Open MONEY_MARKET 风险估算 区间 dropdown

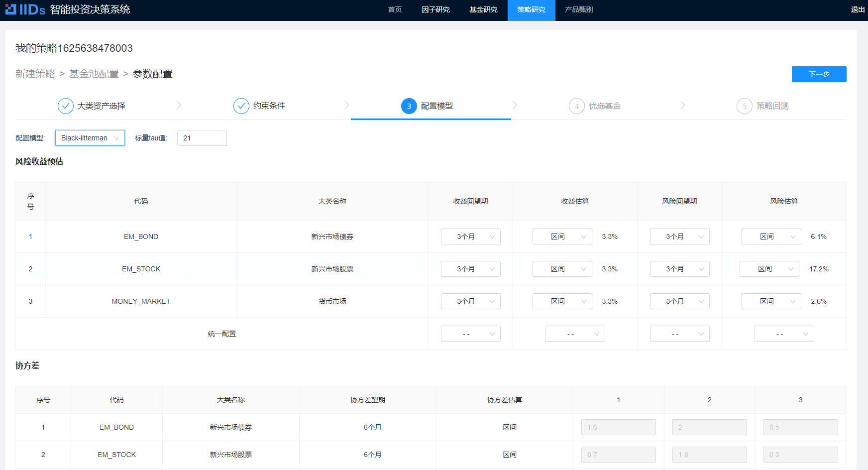click(771, 301)
